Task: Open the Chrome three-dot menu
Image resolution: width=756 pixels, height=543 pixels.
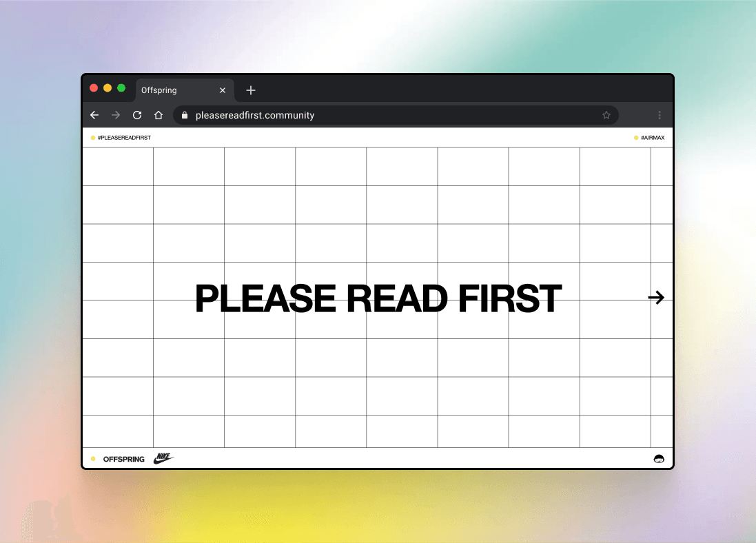Action: (660, 115)
